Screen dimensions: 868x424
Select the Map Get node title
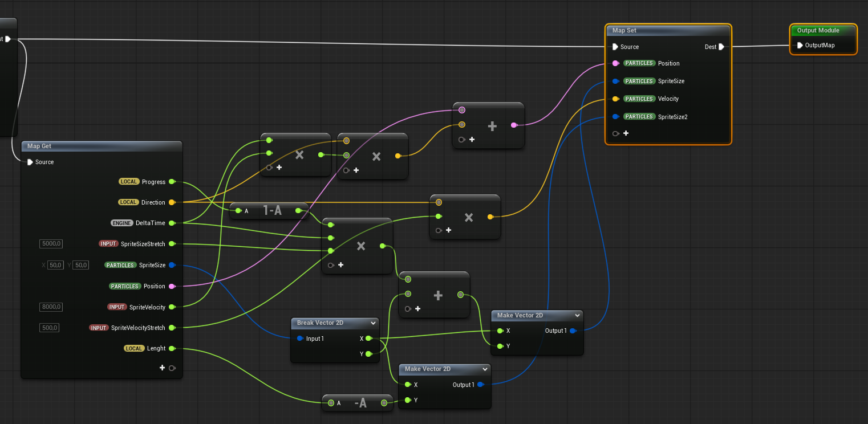pos(39,146)
